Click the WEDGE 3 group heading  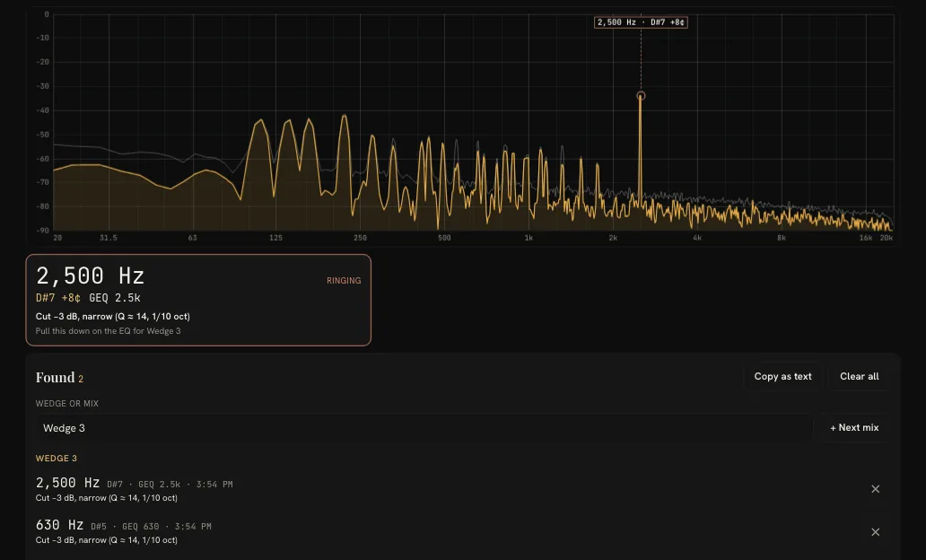click(x=57, y=459)
